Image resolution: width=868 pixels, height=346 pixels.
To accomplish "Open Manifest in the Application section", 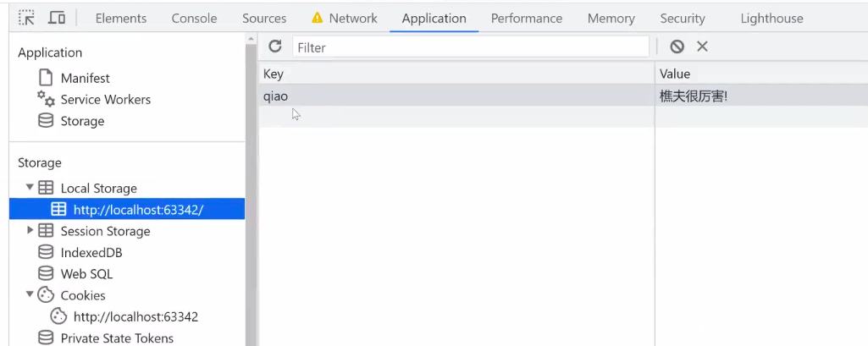I will tap(85, 78).
